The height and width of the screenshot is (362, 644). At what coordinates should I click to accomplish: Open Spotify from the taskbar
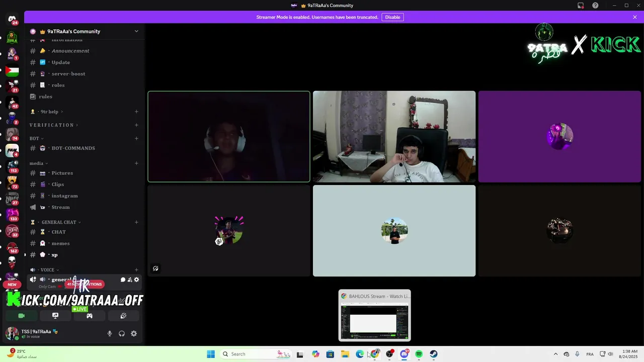[419, 354]
